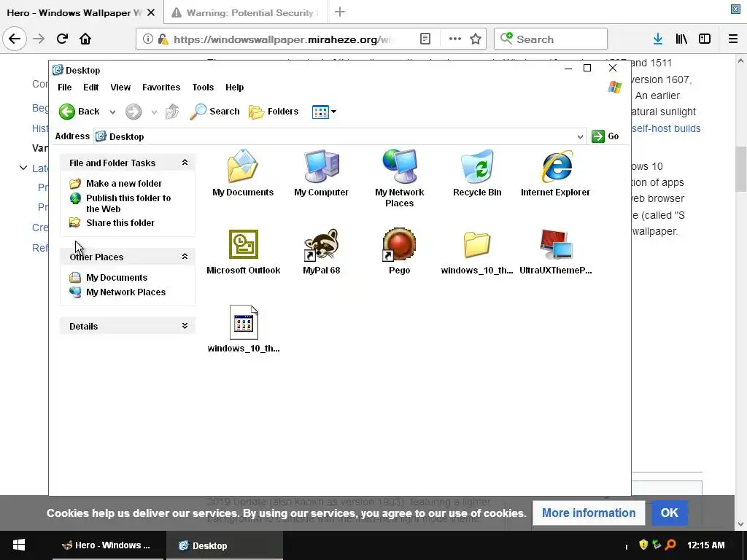
Task: Expand the Address bar dropdown
Action: click(580, 136)
